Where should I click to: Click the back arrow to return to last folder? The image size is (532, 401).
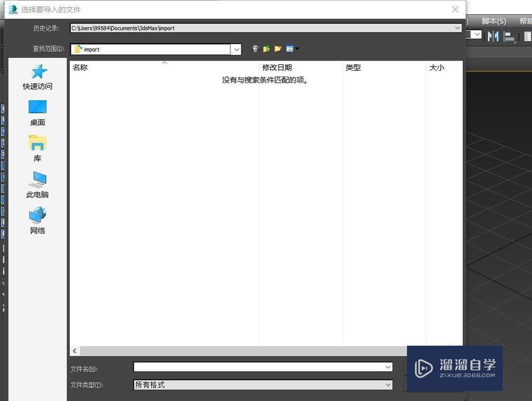tap(255, 48)
